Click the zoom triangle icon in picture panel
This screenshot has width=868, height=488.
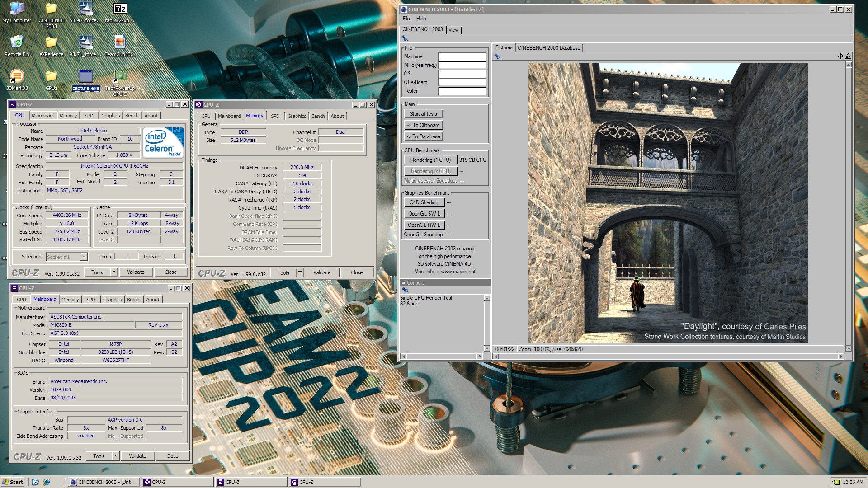click(x=848, y=56)
